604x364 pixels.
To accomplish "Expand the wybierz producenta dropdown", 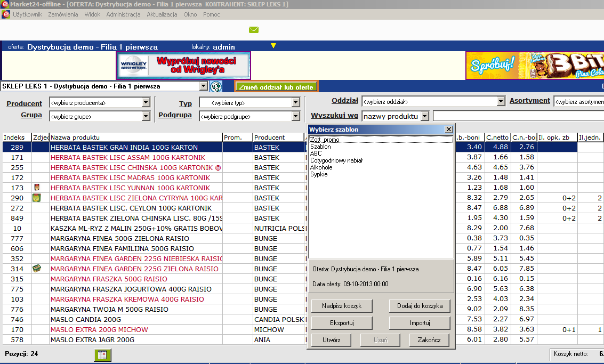I will [146, 102].
